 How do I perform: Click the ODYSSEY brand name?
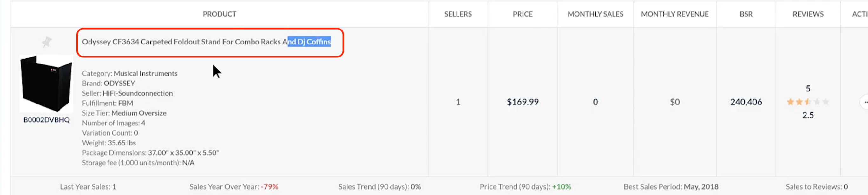pyautogui.click(x=119, y=83)
